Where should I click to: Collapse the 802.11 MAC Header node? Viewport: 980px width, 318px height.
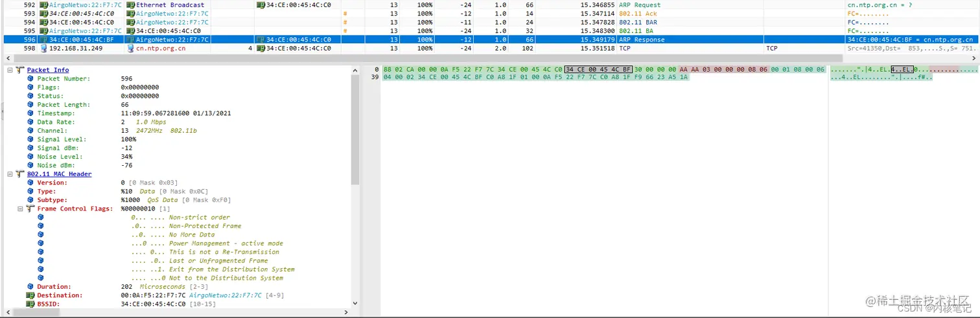click(10, 174)
